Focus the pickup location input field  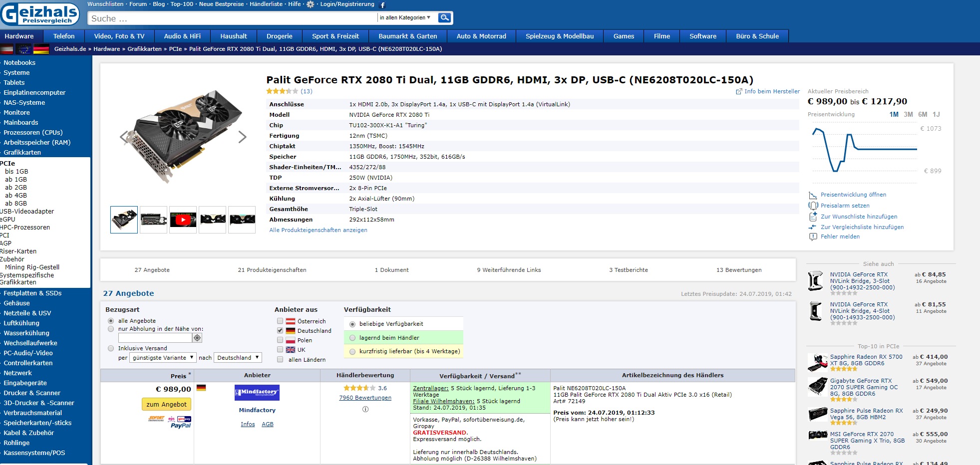click(x=155, y=338)
